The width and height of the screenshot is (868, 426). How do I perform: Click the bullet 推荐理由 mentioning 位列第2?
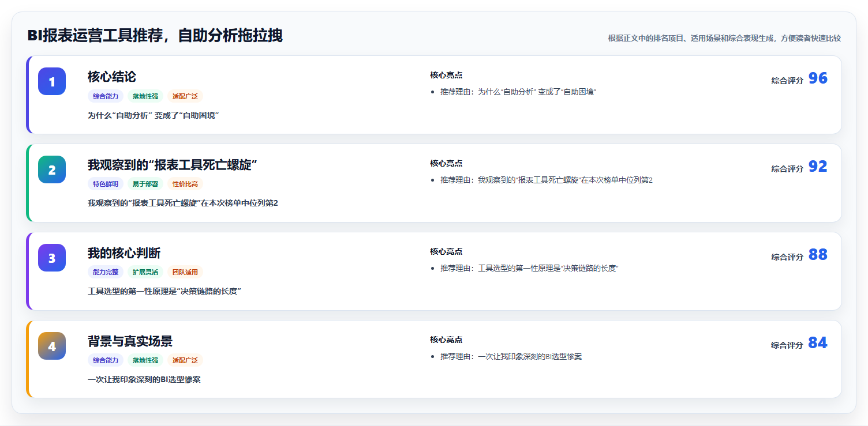[547, 180]
